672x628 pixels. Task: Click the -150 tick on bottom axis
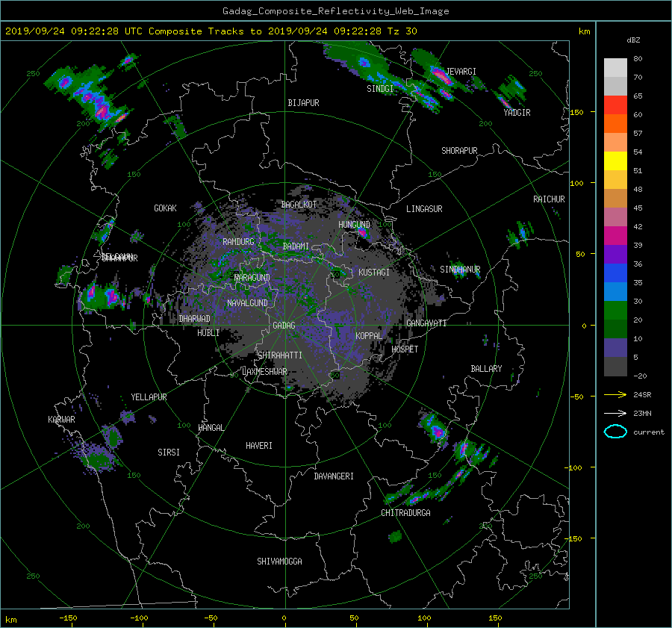coord(68,618)
